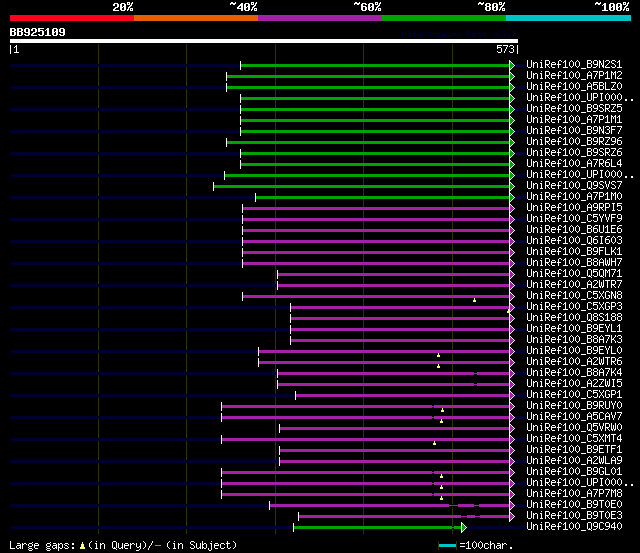Screen dimensions: 640x553
Task: Click the purple alignment bar for Q5VRW0
Action: pos(395,429)
